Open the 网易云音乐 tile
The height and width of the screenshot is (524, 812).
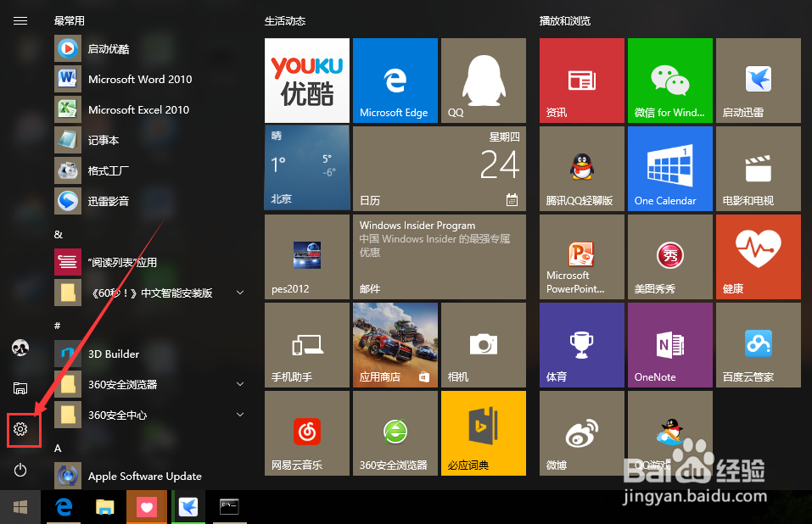click(307, 433)
